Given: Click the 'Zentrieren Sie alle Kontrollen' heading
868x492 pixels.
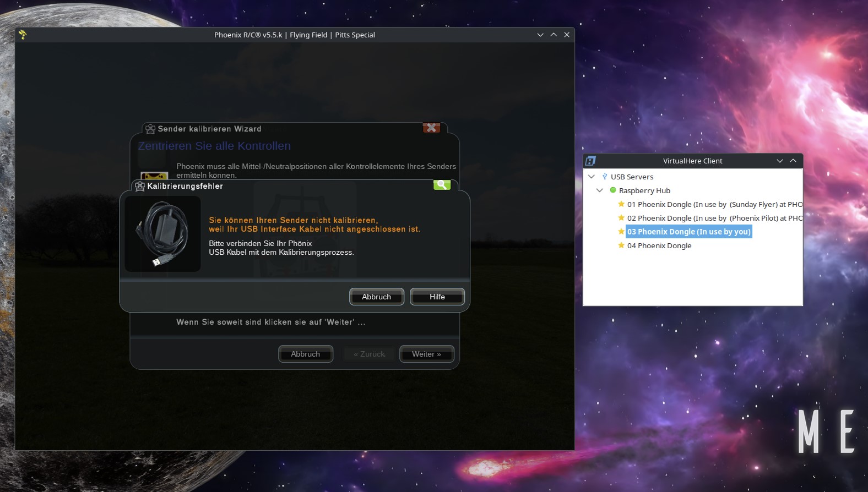Looking at the screenshot, I should tap(214, 146).
